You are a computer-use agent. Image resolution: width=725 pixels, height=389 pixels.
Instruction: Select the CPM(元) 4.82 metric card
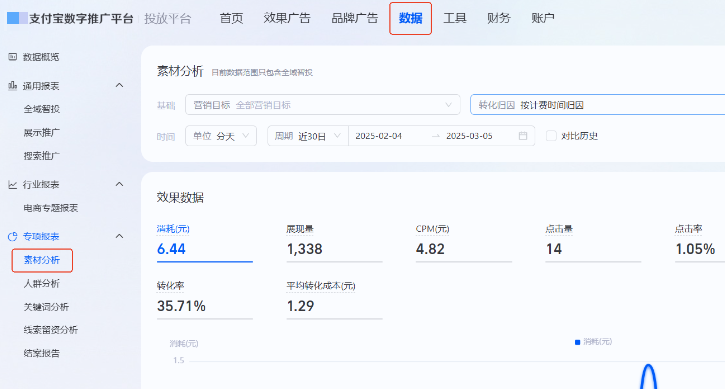pyautogui.click(x=464, y=242)
